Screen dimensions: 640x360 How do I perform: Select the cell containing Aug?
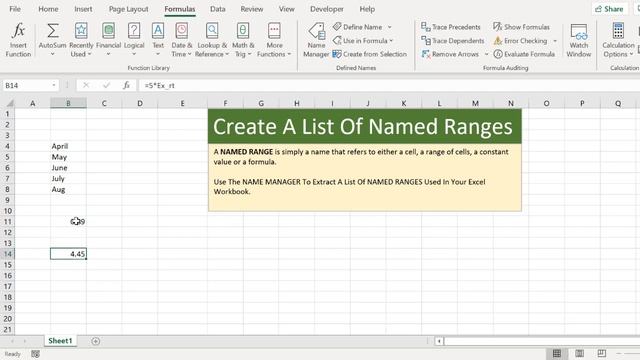[68, 189]
